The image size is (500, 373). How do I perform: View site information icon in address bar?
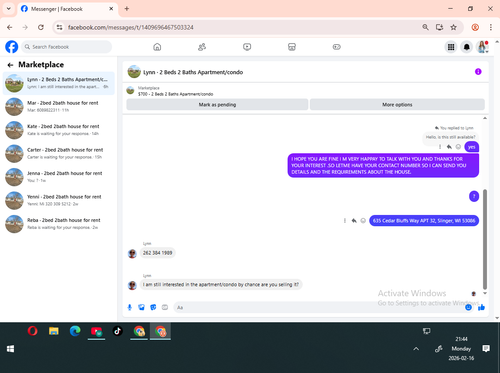[x=59, y=27]
